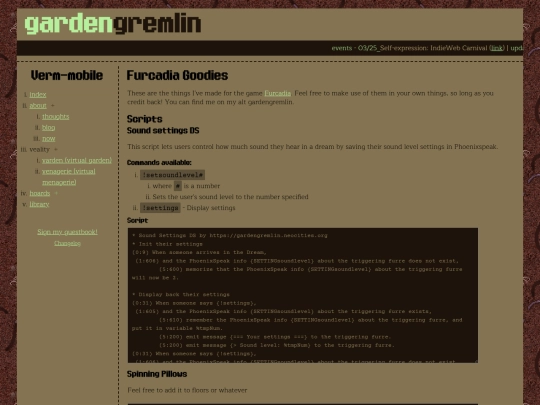Click the Commands available label
The height and width of the screenshot is (405, 540).
pos(159,163)
